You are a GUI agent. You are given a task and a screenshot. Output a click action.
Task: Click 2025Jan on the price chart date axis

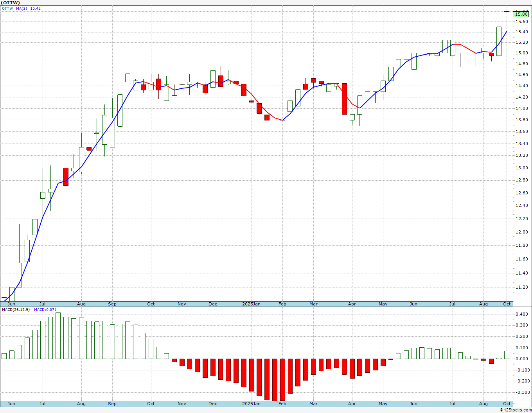point(251,304)
